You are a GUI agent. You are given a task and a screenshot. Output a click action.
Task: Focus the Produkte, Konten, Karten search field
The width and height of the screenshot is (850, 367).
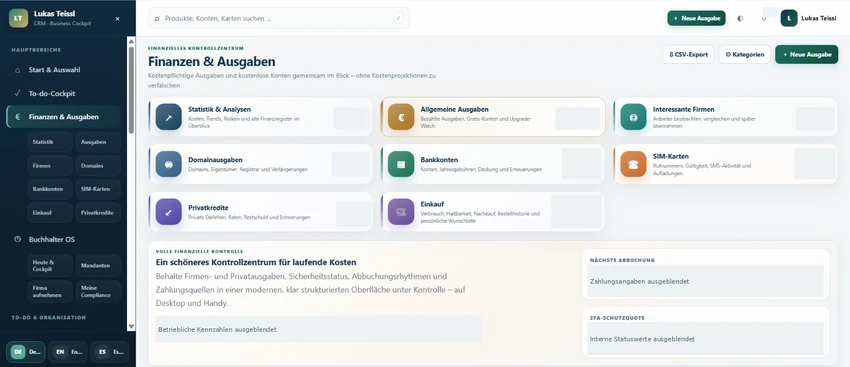point(279,18)
